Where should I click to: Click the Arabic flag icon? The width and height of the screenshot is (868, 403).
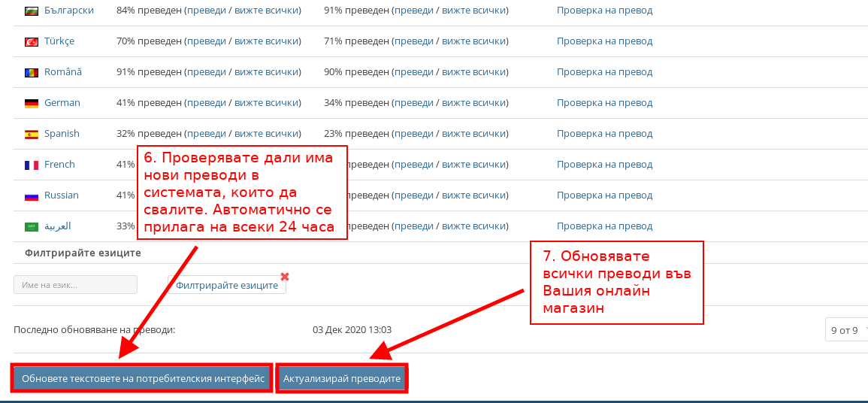click(31, 226)
